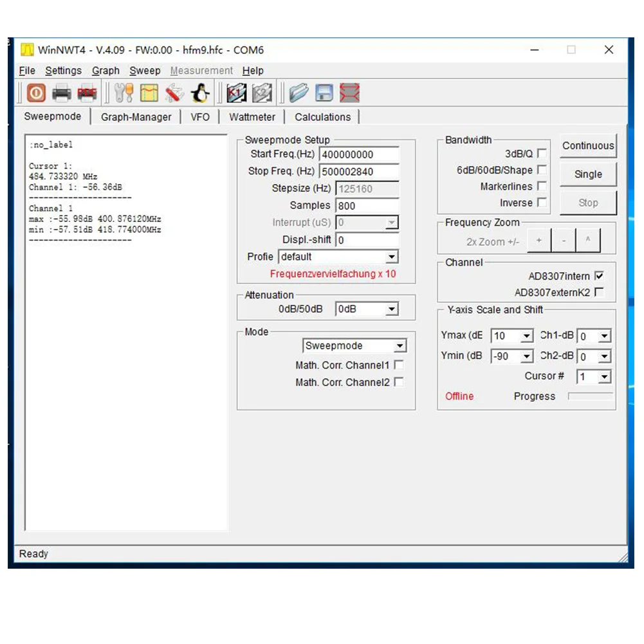Click the red power icon in toolbar
Viewport: 644px width, 644px height.
(x=36, y=93)
